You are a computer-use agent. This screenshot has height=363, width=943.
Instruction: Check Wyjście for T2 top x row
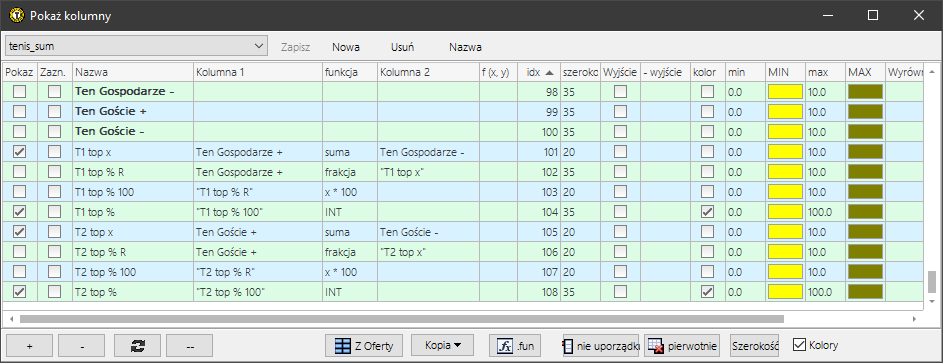click(620, 232)
